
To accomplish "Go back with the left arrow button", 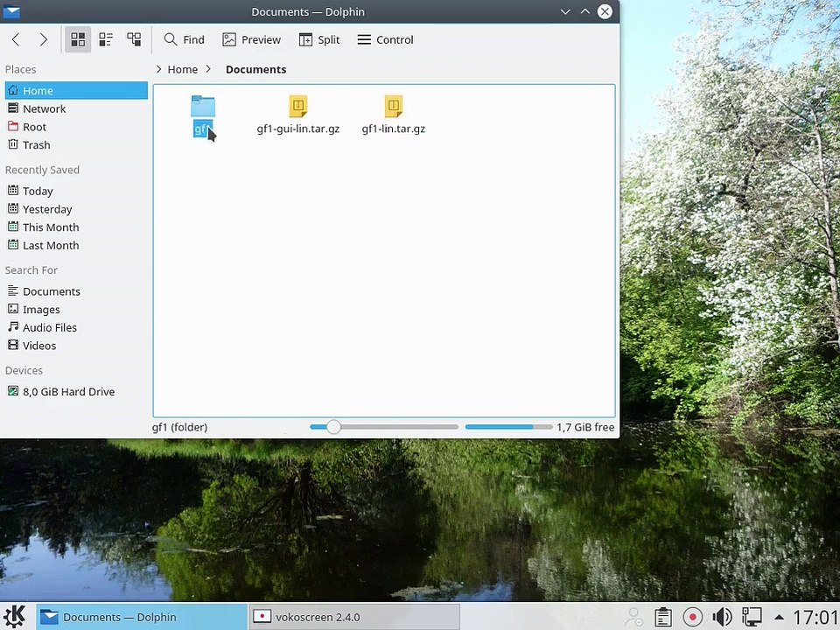I will (16, 39).
